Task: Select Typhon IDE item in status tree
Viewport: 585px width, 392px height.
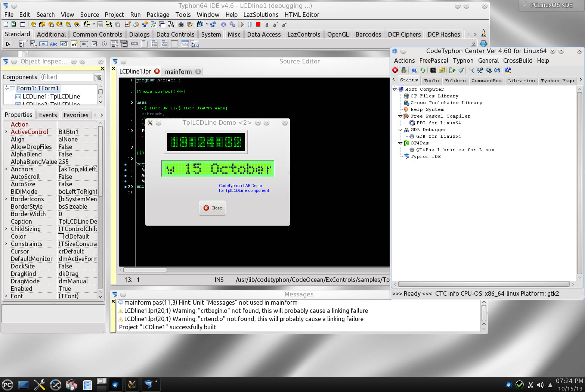Action: [425, 156]
